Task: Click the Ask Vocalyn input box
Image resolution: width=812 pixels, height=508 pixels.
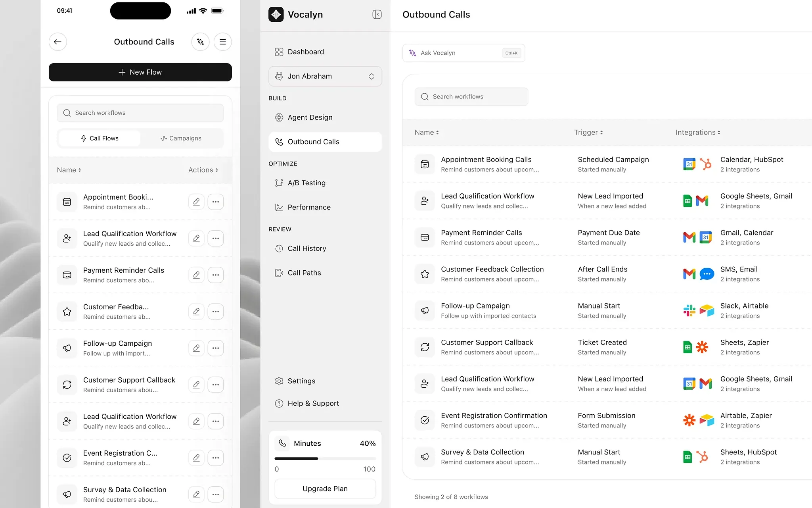Action: [463, 53]
